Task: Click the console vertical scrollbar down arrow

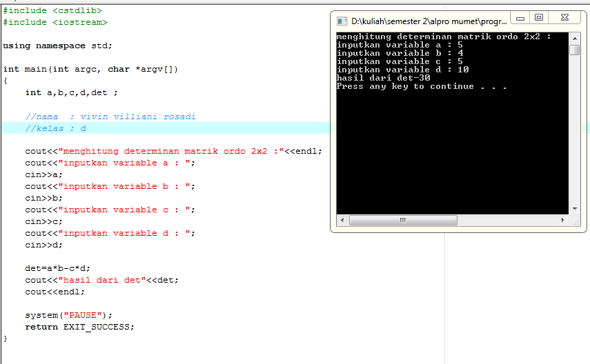Action: click(x=575, y=209)
